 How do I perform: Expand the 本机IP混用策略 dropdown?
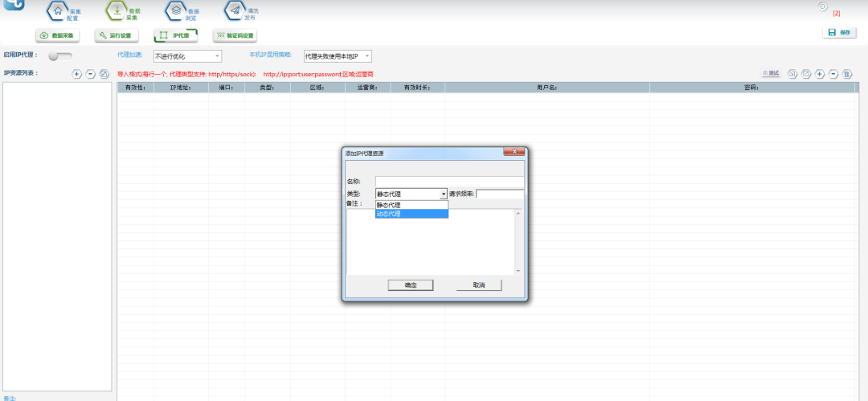click(x=337, y=56)
